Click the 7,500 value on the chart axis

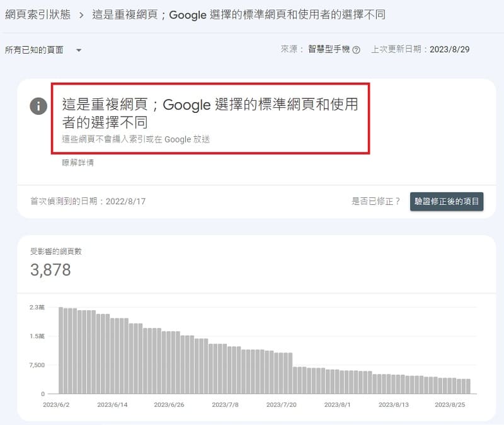[37, 365]
